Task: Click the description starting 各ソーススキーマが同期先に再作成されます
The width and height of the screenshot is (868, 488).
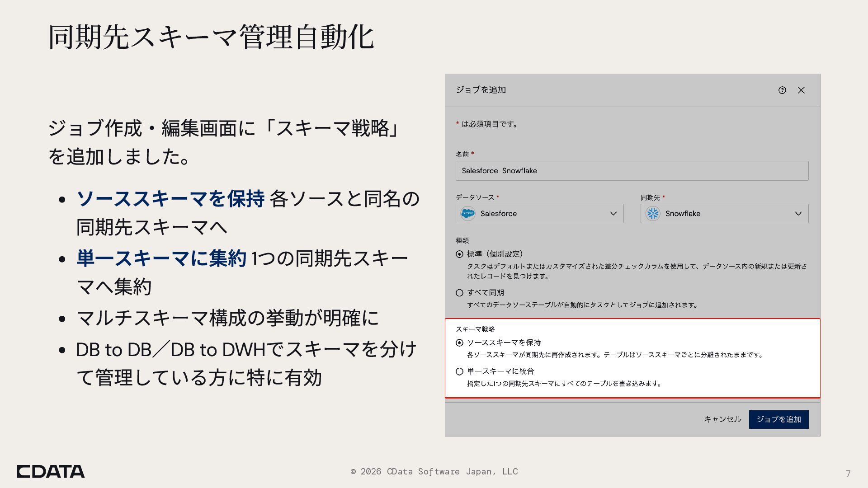Action: coord(616,355)
